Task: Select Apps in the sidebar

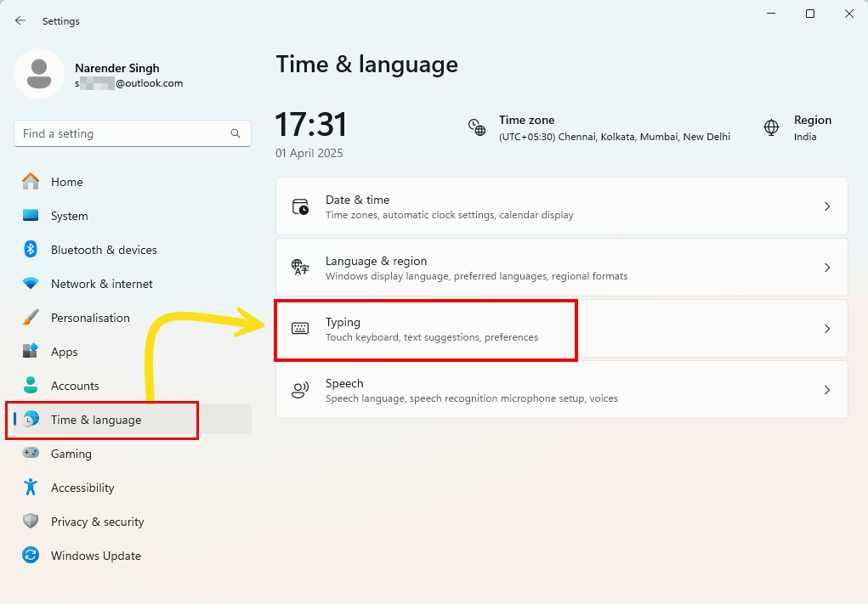Action: click(x=133, y=352)
